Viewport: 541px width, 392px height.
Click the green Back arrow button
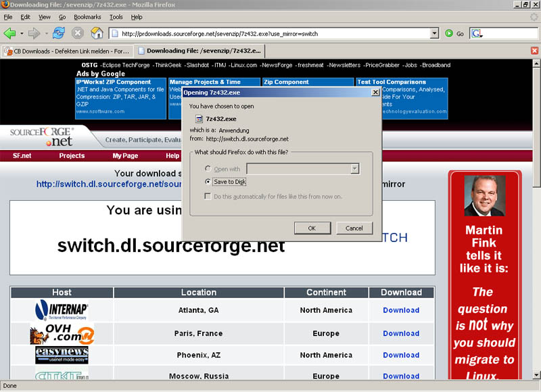(9, 33)
